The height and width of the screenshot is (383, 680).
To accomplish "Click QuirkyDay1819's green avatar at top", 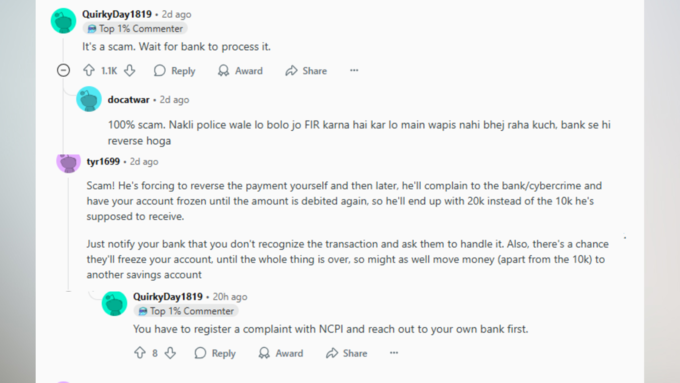I will (x=63, y=20).
